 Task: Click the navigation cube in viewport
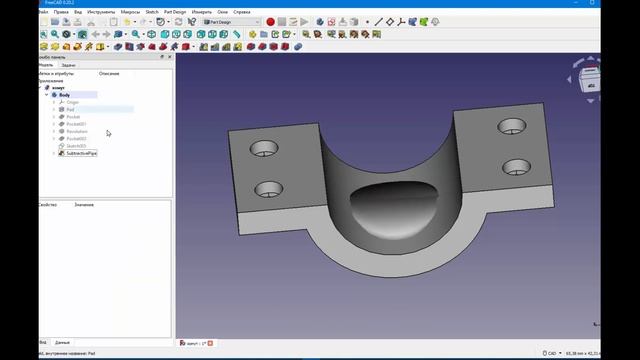(x=590, y=79)
